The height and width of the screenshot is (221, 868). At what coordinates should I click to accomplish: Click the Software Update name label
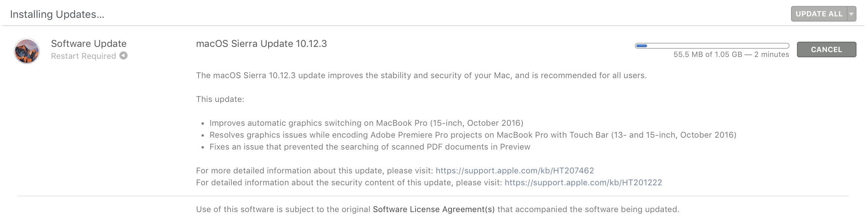(89, 44)
